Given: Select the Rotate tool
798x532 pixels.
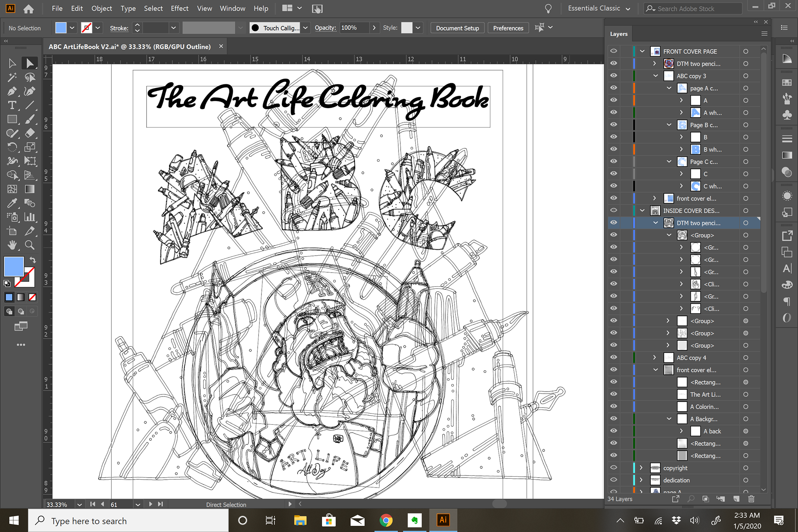Looking at the screenshot, I should click(x=12, y=147).
